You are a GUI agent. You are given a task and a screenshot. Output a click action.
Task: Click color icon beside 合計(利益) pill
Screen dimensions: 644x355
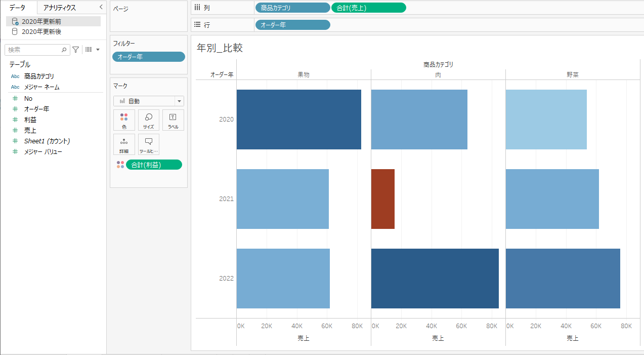point(120,165)
